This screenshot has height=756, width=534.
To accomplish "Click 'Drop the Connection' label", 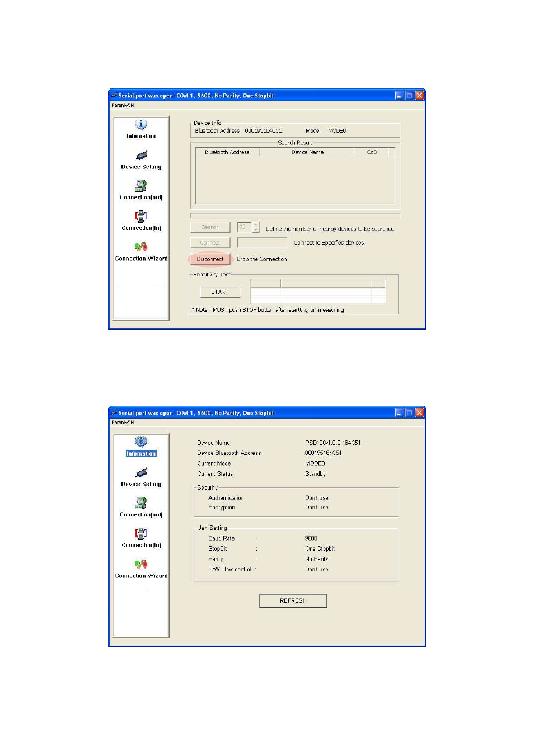I will coord(262,259).
